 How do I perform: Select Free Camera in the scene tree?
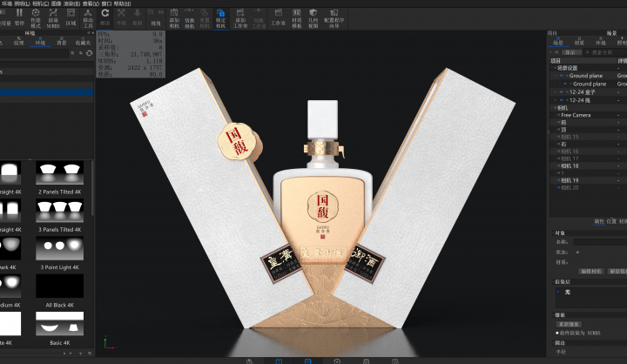click(x=576, y=115)
